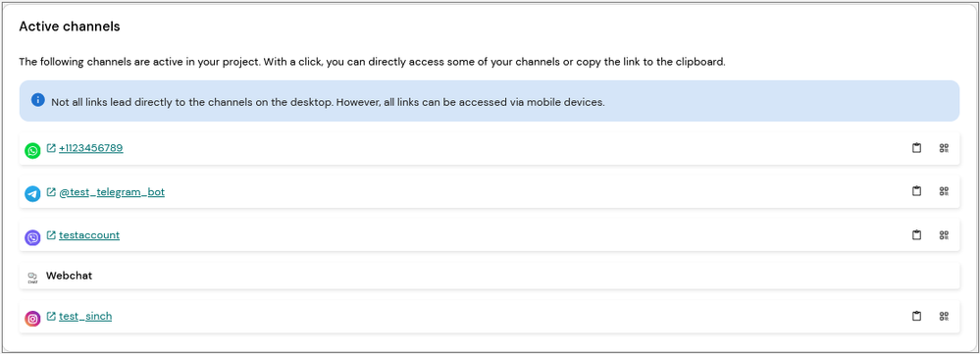Copy the Viber testaccount link to clipboard

[916, 234]
